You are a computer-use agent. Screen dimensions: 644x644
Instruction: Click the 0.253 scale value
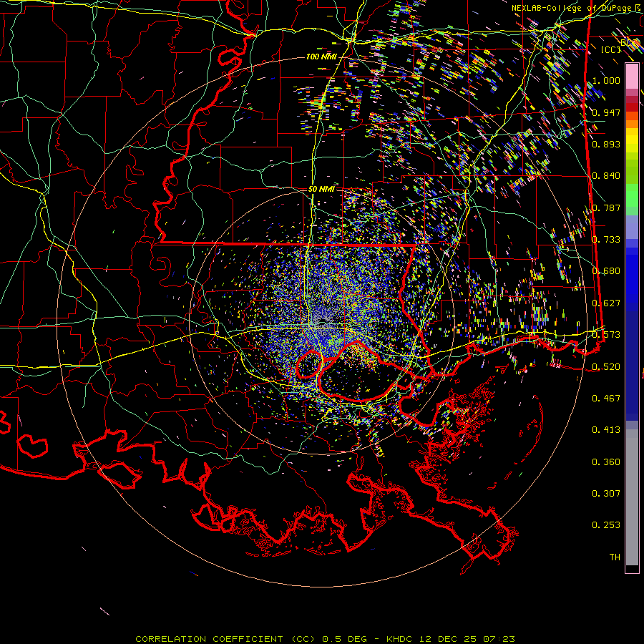coord(606,525)
